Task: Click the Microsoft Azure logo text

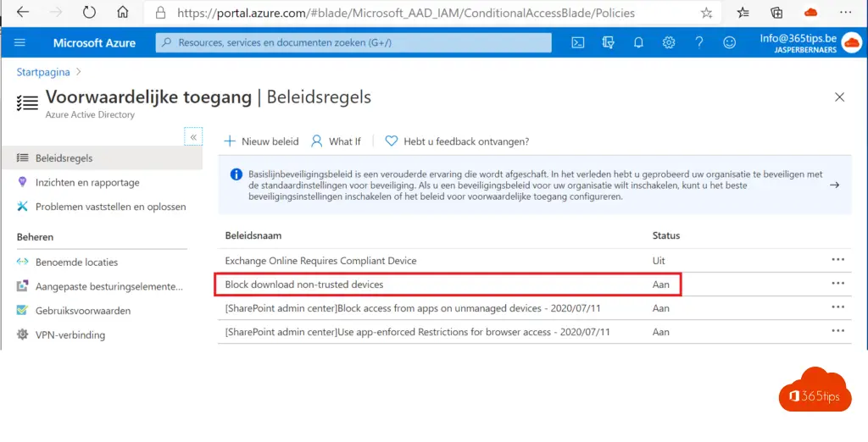Action: (x=94, y=43)
